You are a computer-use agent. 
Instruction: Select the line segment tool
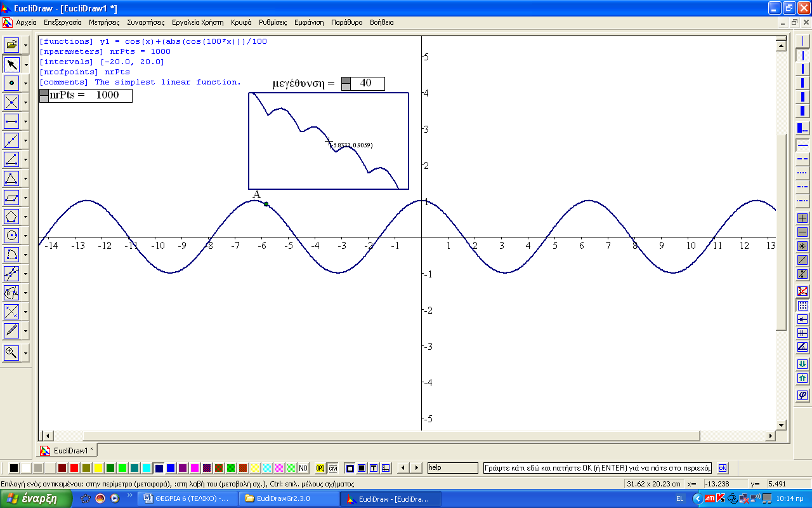11,121
